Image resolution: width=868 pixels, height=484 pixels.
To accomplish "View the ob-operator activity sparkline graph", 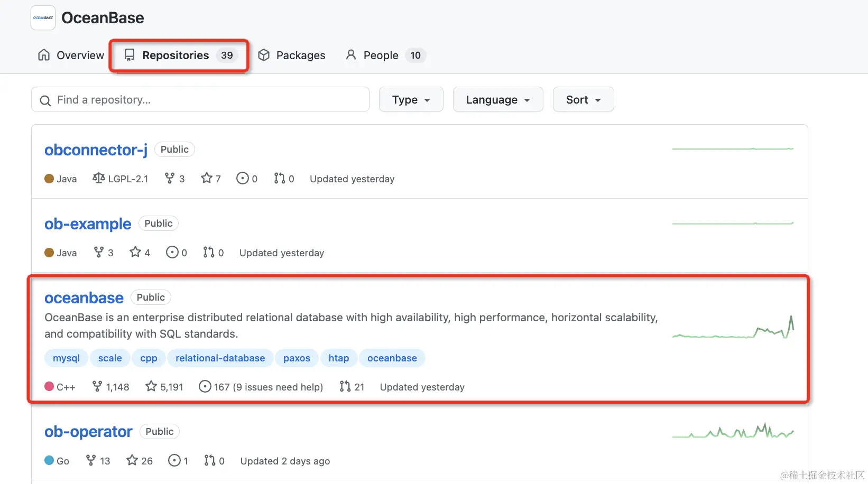I will click(x=733, y=432).
